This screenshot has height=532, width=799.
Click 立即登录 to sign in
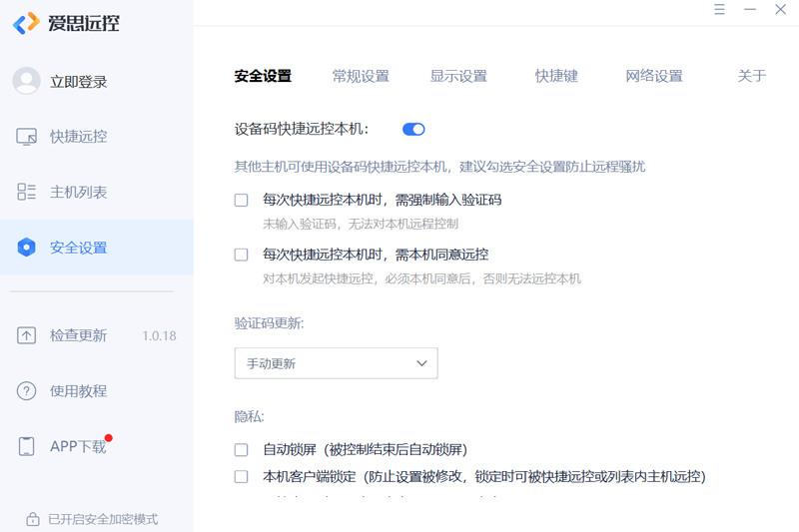[79, 82]
